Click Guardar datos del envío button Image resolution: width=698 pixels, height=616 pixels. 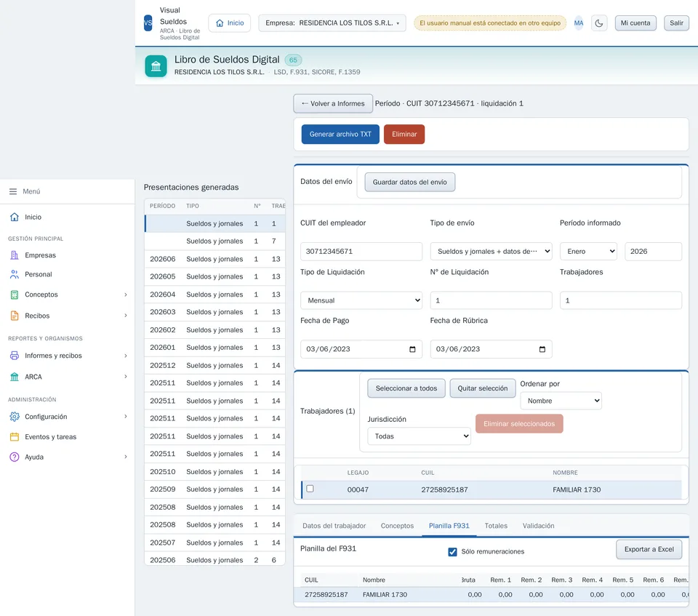[x=409, y=182]
